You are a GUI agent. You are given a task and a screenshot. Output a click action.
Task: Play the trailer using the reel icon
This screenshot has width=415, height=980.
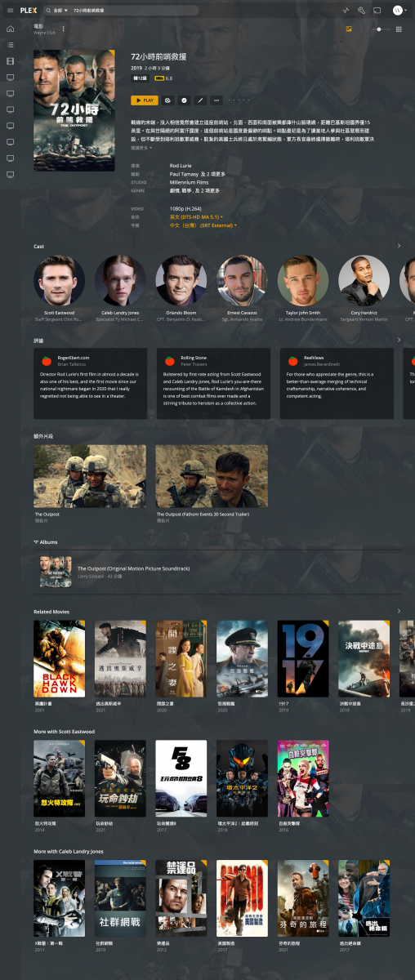click(x=167, y=100)
